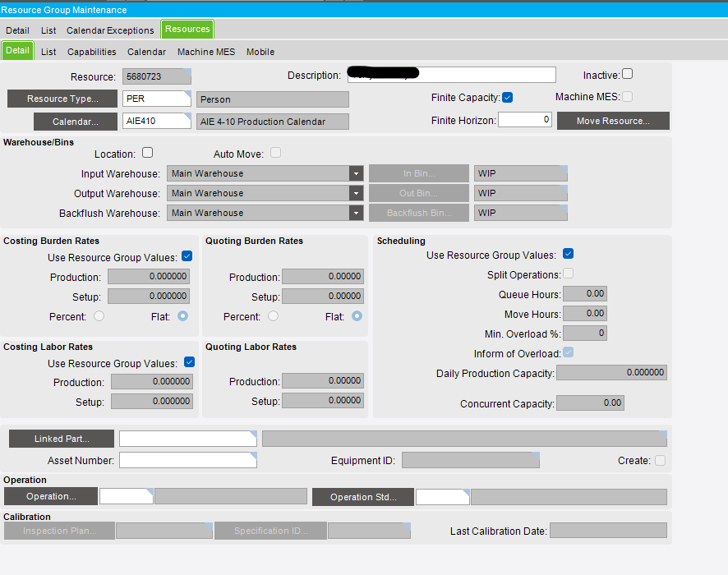
Task: Uncheck the Finite Capacity checkbox
Action: point(508,98)
